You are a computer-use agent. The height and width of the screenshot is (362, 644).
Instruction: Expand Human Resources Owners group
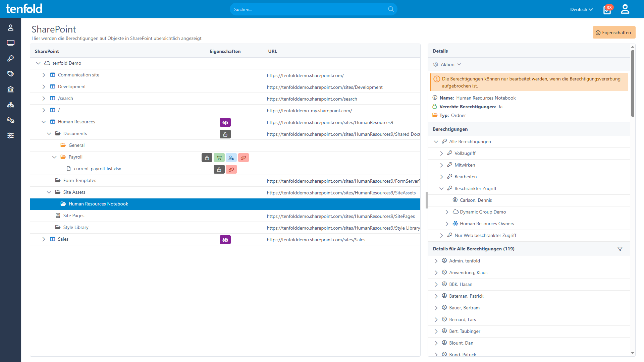tap(447, 224)
